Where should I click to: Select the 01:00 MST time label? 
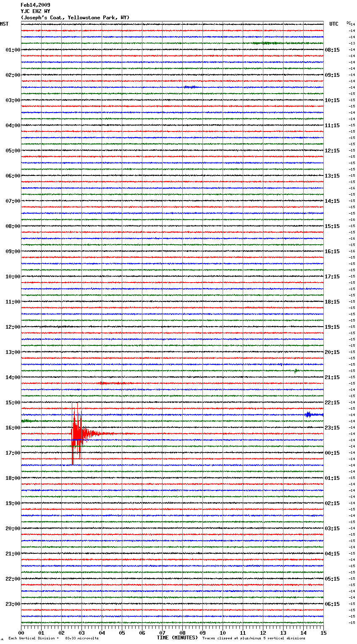pos(13,50)
